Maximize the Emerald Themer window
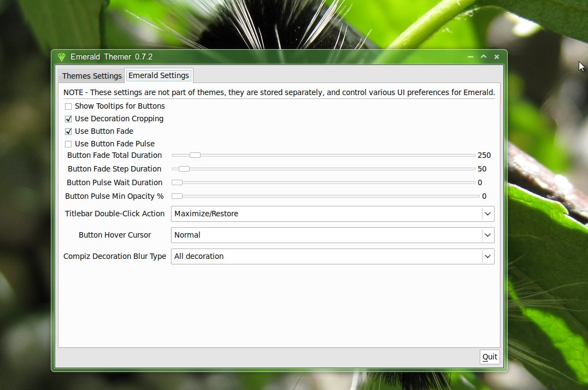 [484, 57]
